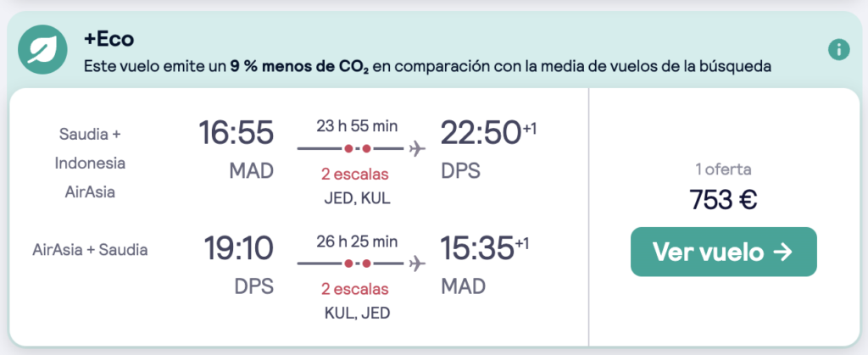Select return 2 escalas stops text

[355, 289]
